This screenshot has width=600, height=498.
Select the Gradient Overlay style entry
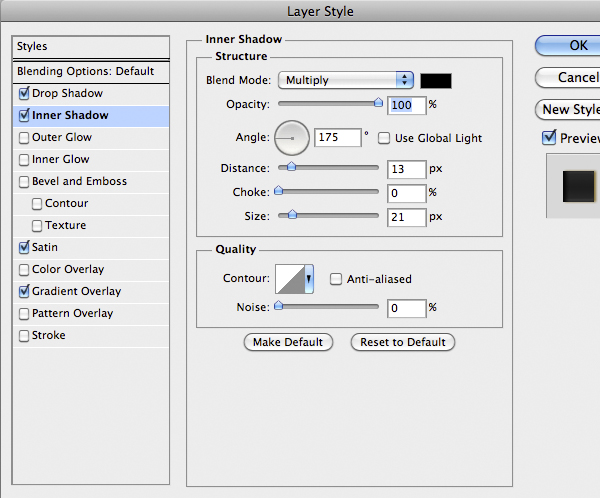pyautogui.click(x=76, y=291)
